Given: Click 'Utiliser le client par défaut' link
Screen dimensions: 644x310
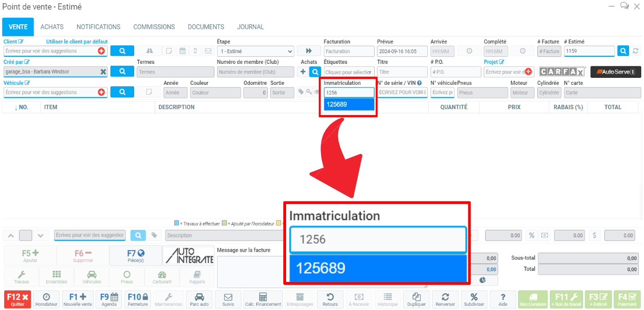Looking at the screenshot, I should (76, 42).
